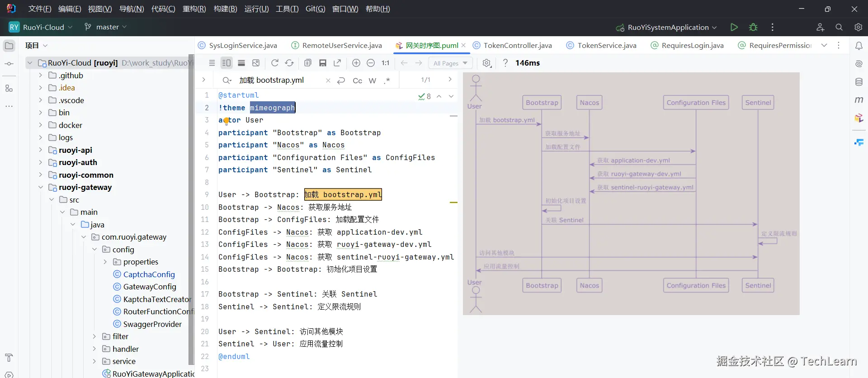
Task: Select editor and preview split view
Action: 226,63
